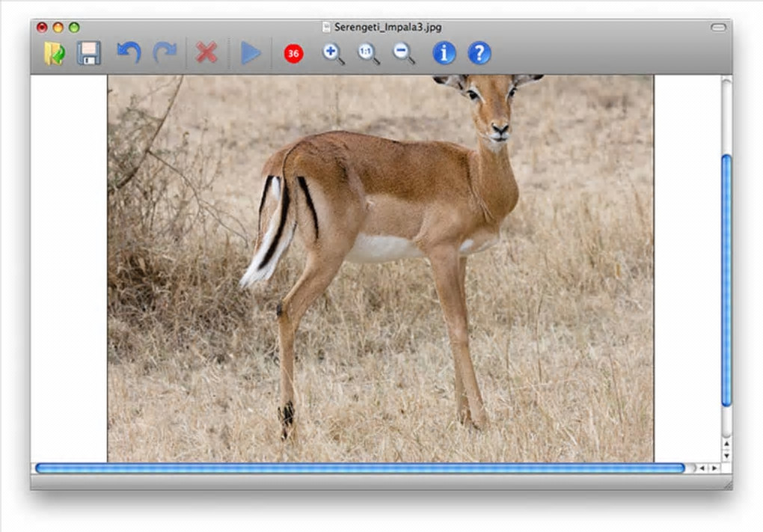This screenshot has width=763, height=532.
Task: Close the window with red button
Action: tap(43, 27)
